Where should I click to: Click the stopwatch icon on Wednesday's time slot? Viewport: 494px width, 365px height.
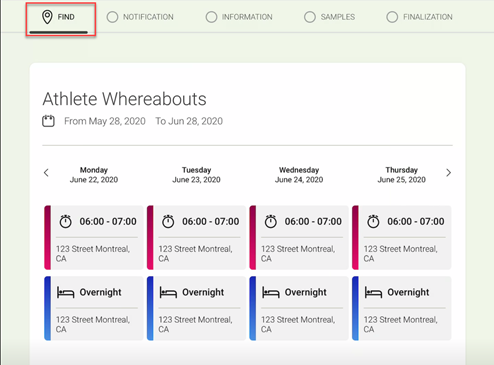[x=271, y=221]
